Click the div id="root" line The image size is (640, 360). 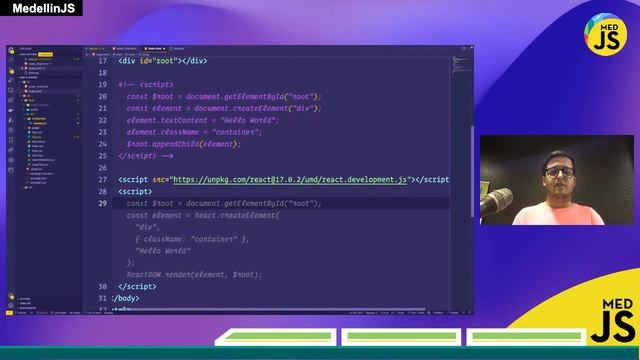click(x=162, y=61)
